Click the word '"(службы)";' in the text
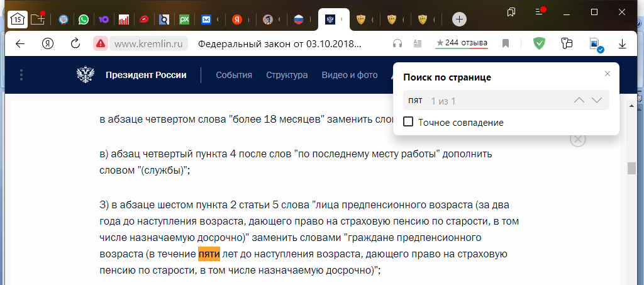Screen dimensions: 644x285 165,171
